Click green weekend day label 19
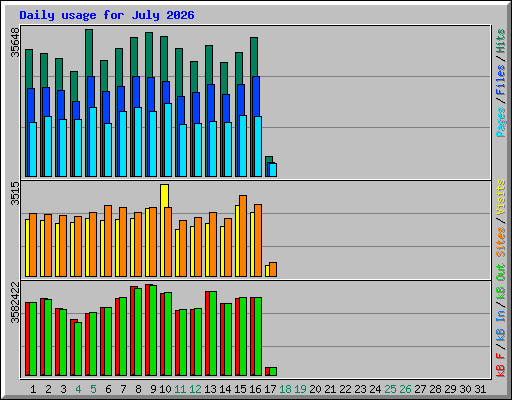The width and height of the screenshot is (512, 400). [300, 389]
